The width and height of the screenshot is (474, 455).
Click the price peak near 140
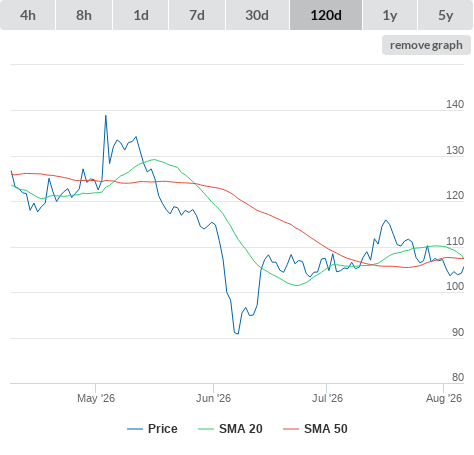[x=106, y=116]
